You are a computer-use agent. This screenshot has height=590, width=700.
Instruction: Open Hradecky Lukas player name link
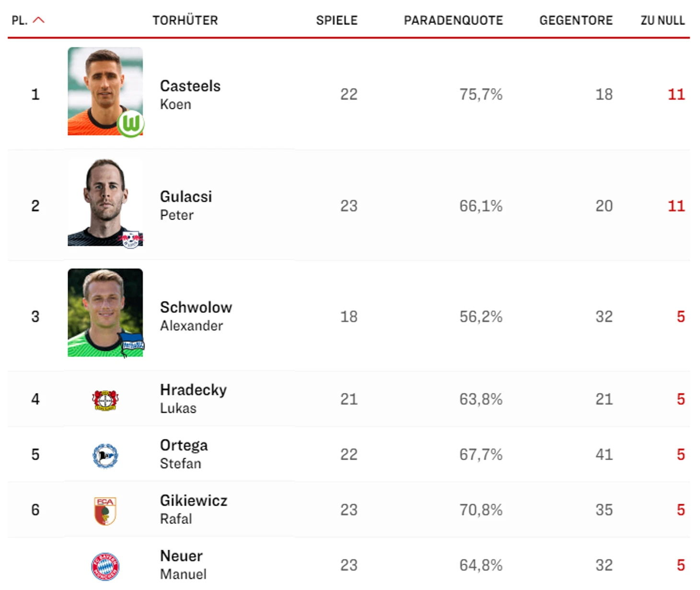tap(193, 398)
